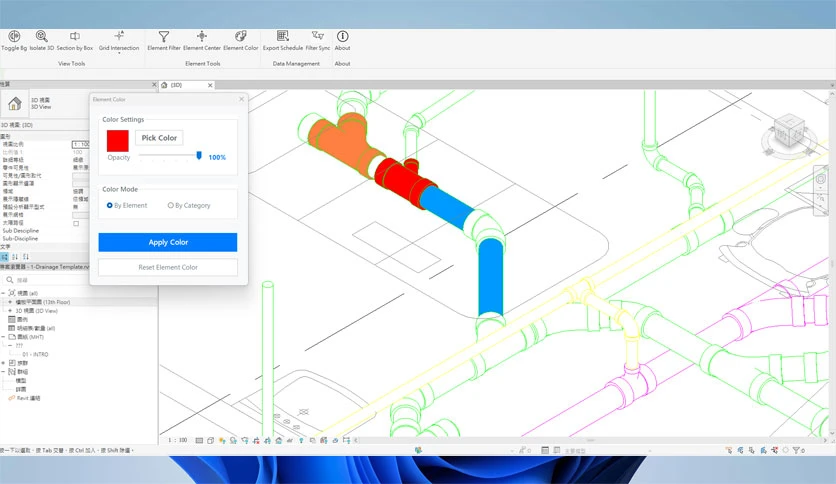
Task: Expand the 族群 tree node
Action: click(x=3, y=363)
